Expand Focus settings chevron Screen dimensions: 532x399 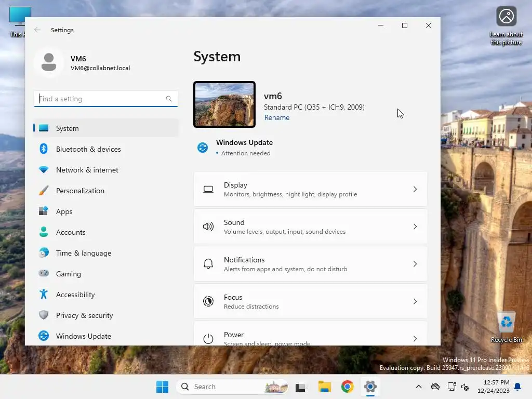click(x=415, y=301)
